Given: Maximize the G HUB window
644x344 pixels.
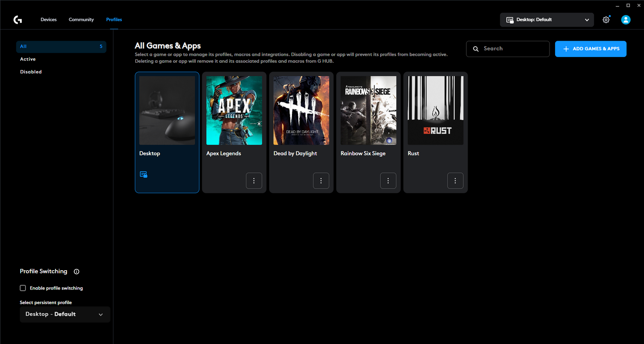Looking at the screenshot, I should [x=628, y=5].
